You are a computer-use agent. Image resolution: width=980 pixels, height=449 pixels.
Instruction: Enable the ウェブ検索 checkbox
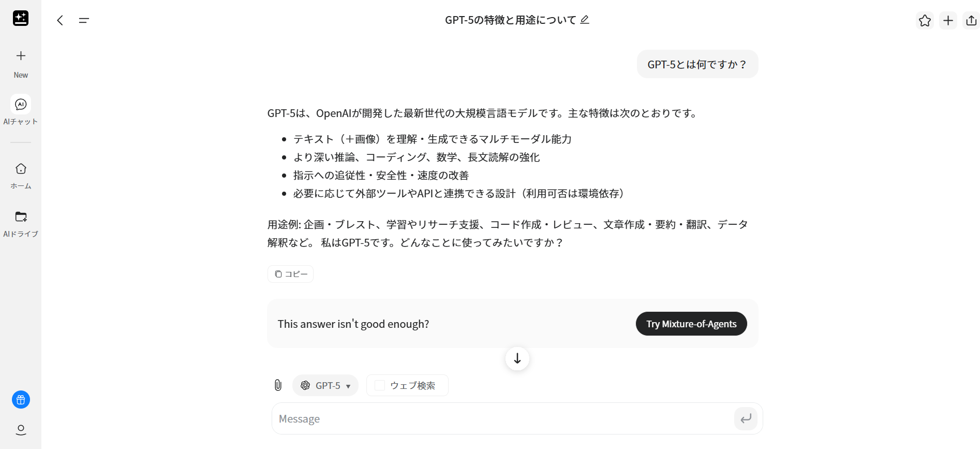click(x=379, y=385)
